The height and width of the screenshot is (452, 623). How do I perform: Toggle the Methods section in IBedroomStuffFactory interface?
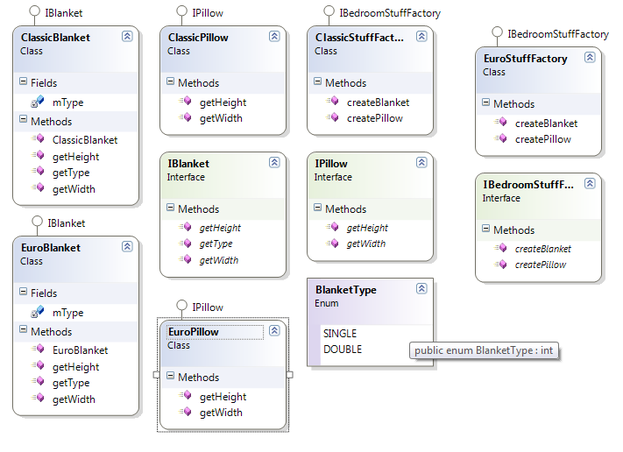486,230
